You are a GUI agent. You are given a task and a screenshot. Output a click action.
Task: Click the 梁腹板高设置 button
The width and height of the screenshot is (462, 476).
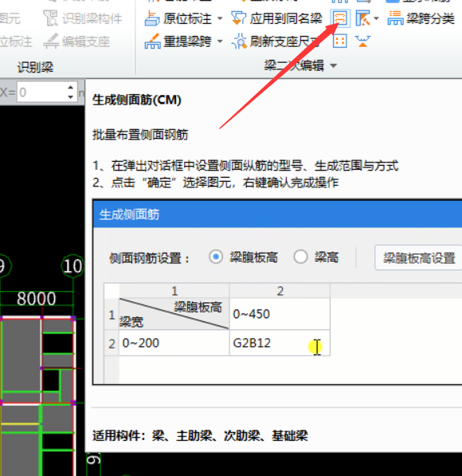(x=419, y=258)
